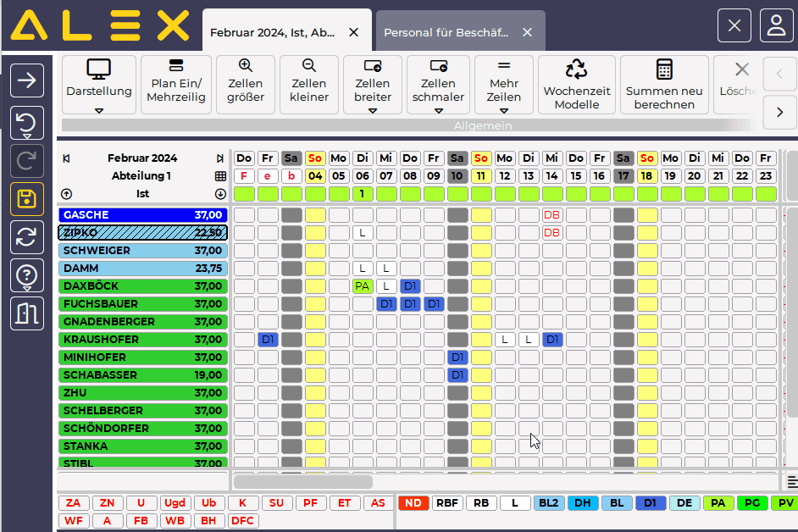Expand the Mehr Zeilen dropdown
Screen dimensions: 798x532
pos(504,85)
